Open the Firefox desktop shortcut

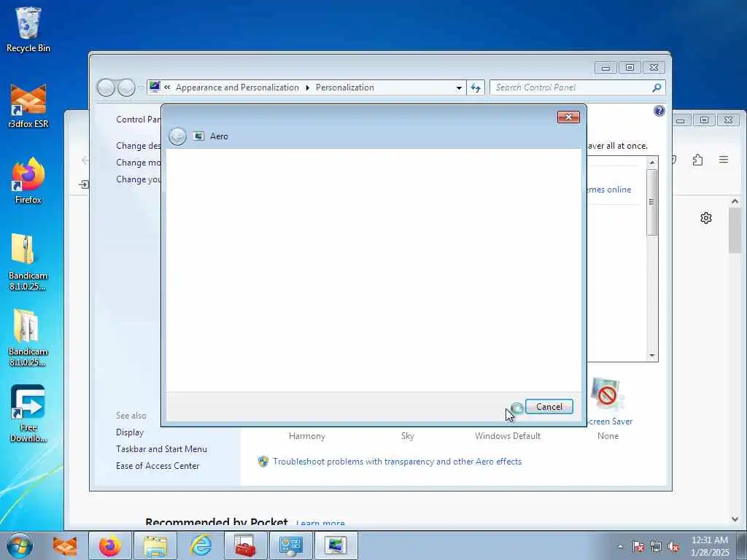click(28, 181)
